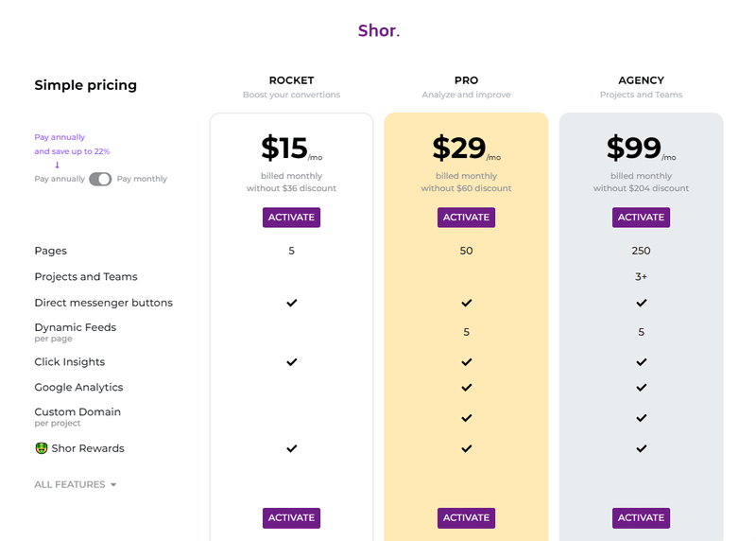
Task: Activate the Agency plan from bottom button
Action: (x=641, y=518)
